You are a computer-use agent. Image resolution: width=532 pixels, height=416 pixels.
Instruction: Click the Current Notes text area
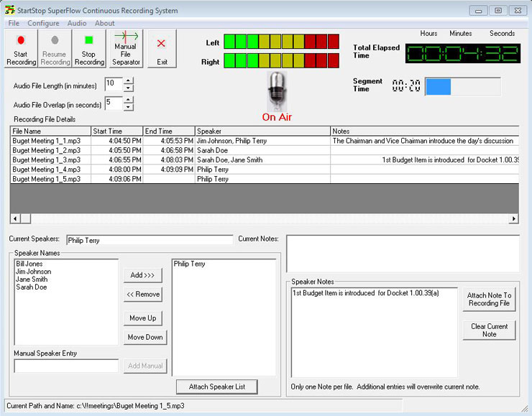[x=403, y=253]
